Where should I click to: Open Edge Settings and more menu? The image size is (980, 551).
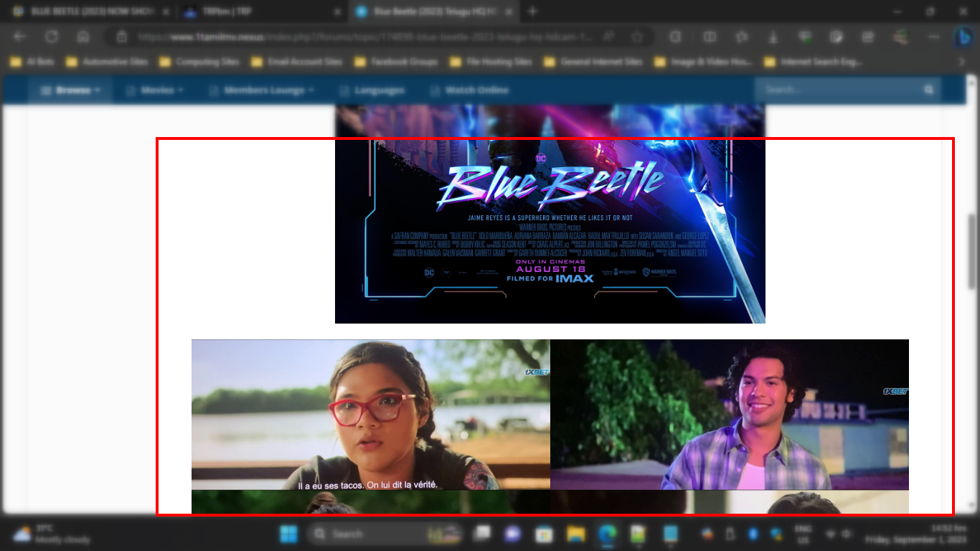point(933,37)
